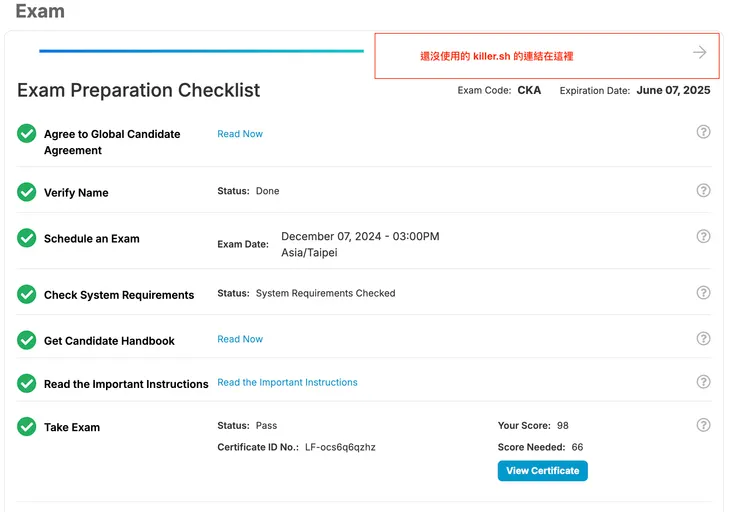Open help icon beside Verify Name
740x512 pixels.
(703, 191)
